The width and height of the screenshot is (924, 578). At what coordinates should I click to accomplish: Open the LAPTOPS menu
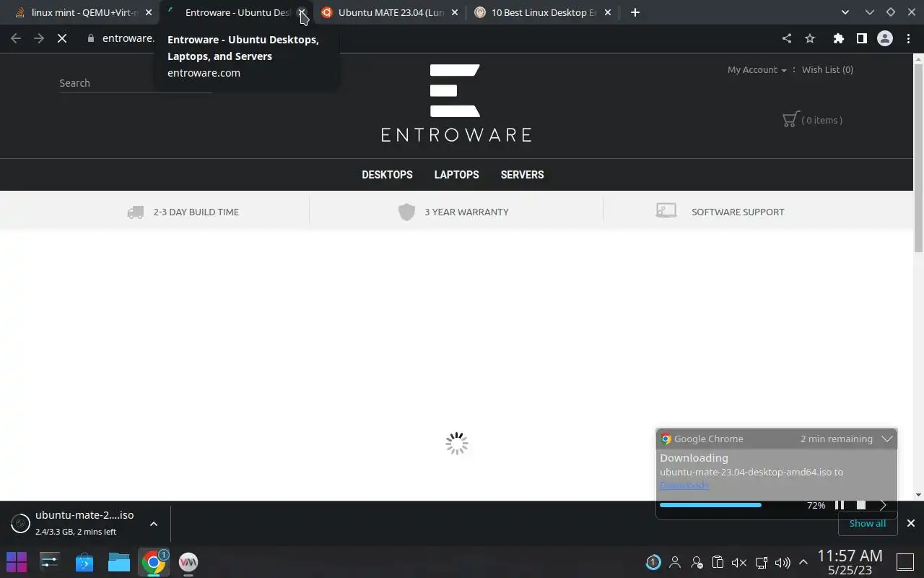coord(456,175)
